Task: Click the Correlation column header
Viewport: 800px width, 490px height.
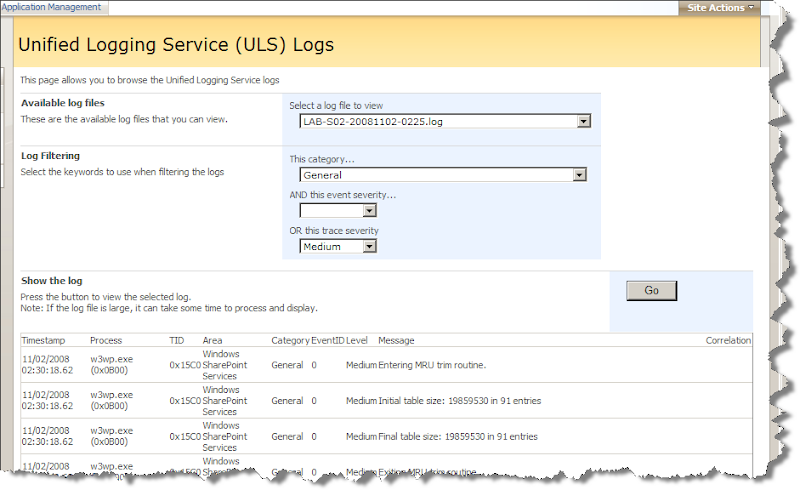Action: click(728, 341)
